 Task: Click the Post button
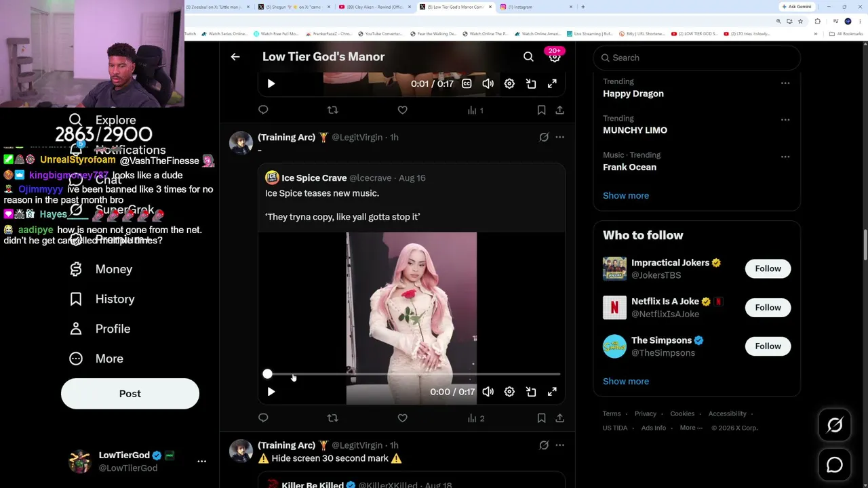[x=130, y=394]
